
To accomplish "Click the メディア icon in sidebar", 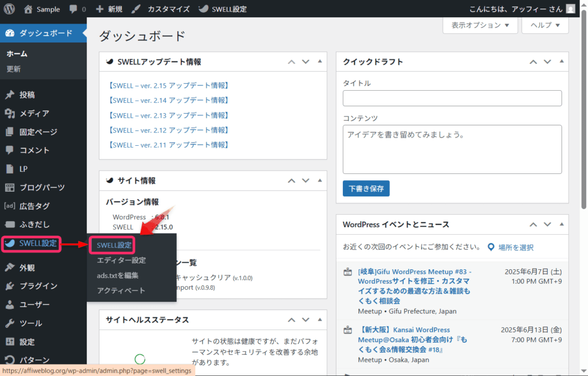I will (10, 113).
